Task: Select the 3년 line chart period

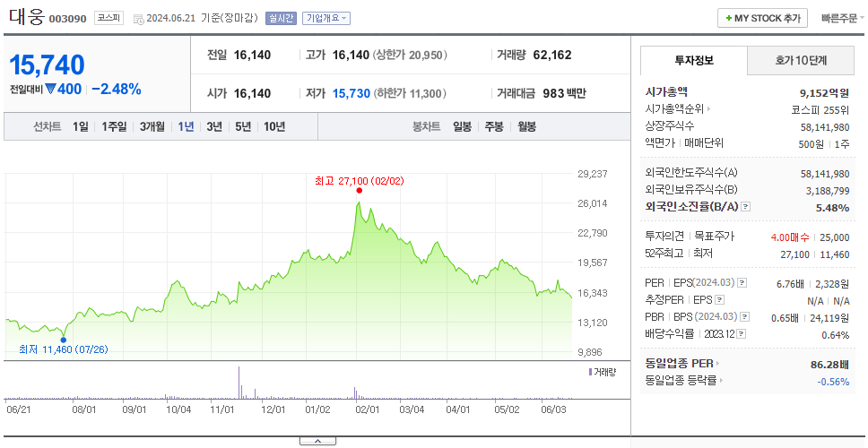Action: point(214,126)
